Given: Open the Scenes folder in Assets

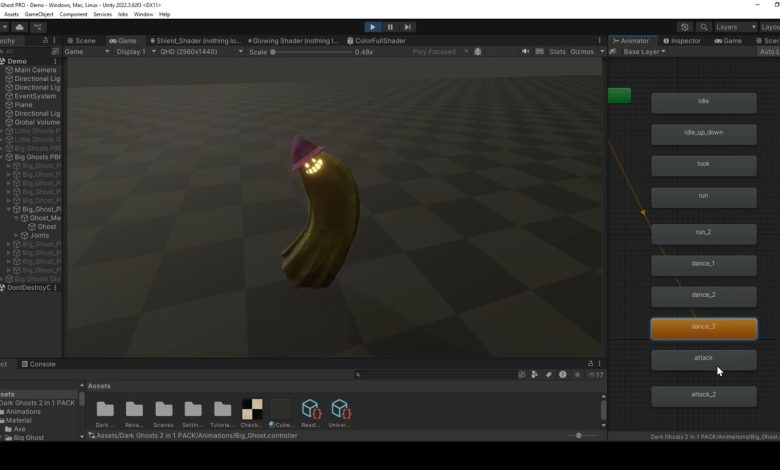Looking at the screenshot, I should pyautogui.click(x=164, y=409).
